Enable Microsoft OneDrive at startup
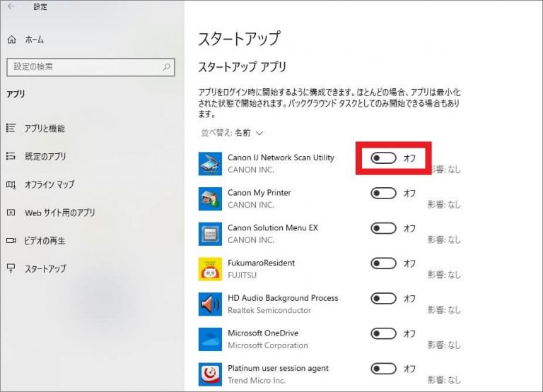The height and width of the screenshot is (392, 543). click(383, 333)
